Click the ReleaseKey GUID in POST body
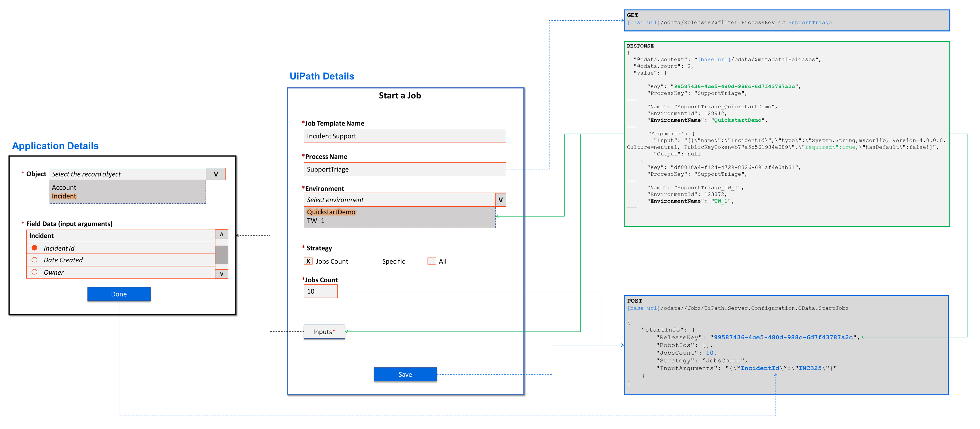The image size is (980, 429). [x=783, y=337]
